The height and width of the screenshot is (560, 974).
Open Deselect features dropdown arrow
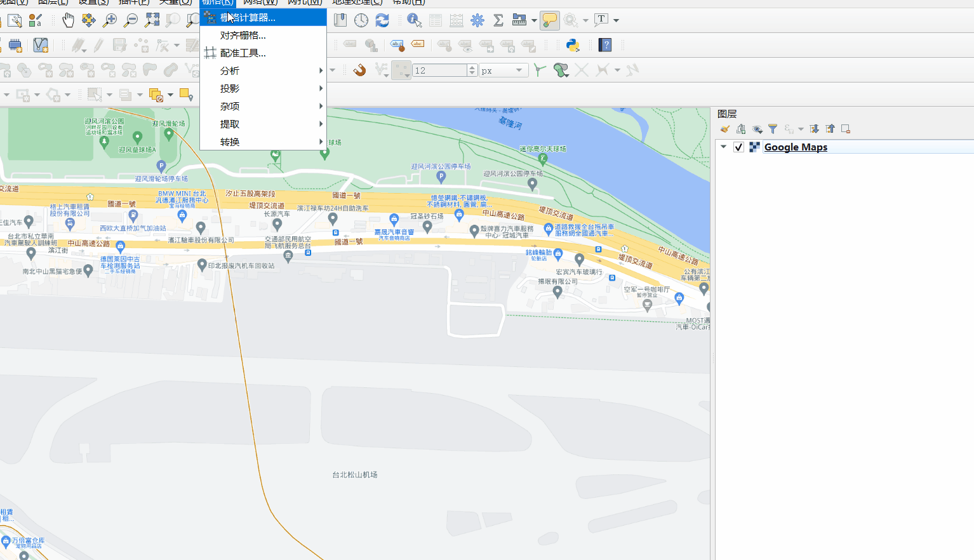pos(170,95)
